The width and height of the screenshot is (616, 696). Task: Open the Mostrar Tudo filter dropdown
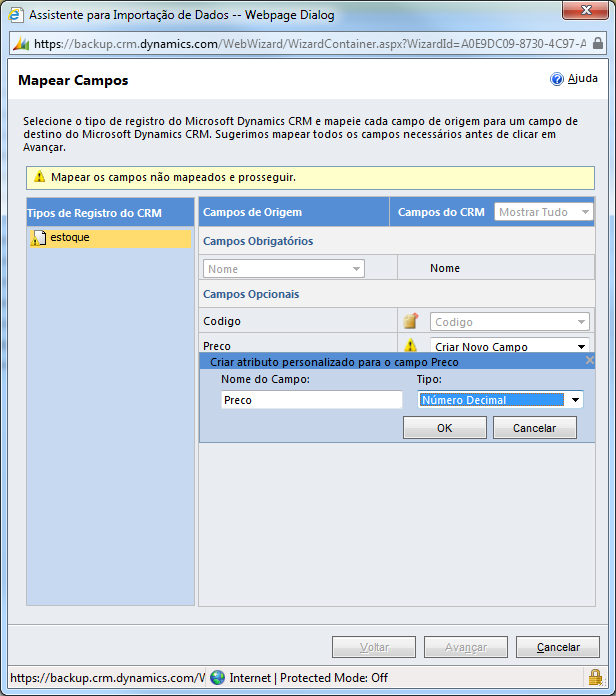tap(543, 212)
